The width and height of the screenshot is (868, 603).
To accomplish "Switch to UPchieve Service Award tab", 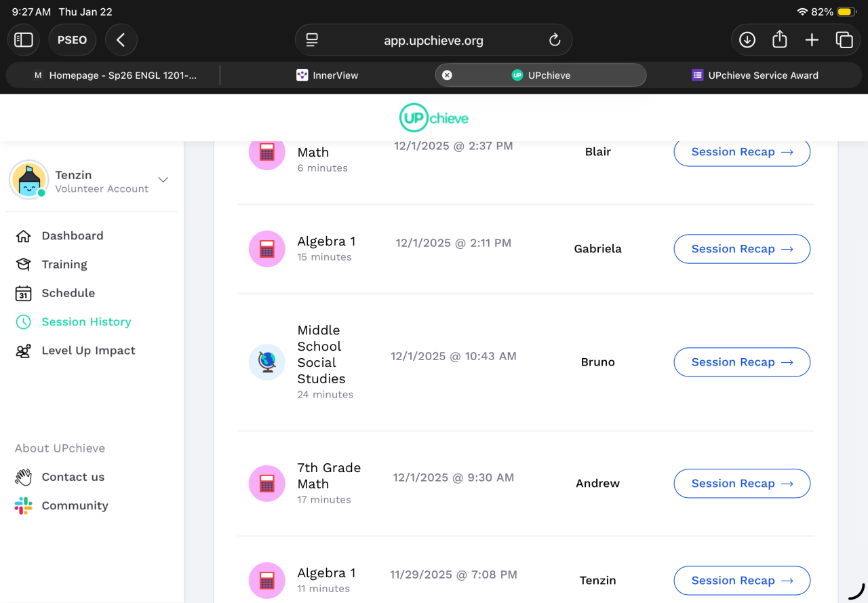I will (x=755, y=75).
